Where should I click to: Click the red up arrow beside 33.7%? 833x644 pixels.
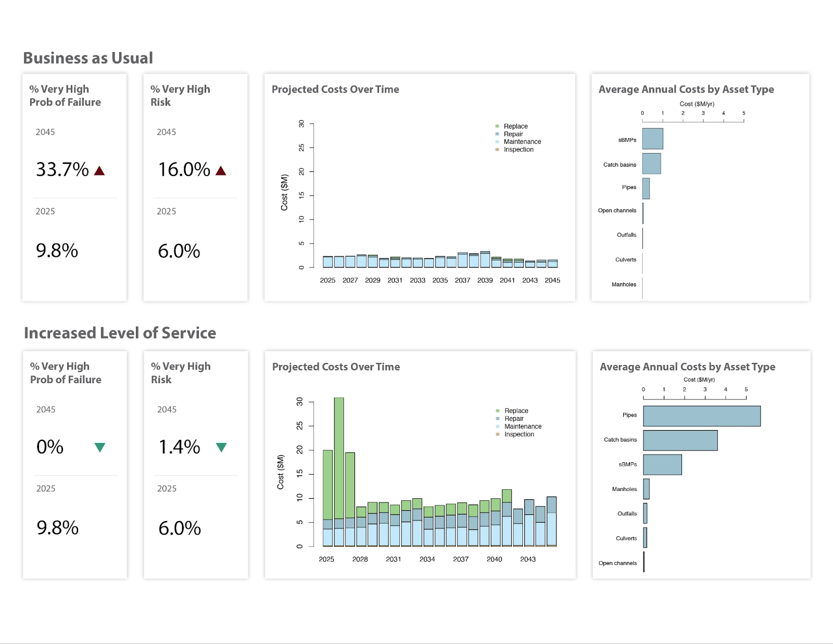(99, 171)
